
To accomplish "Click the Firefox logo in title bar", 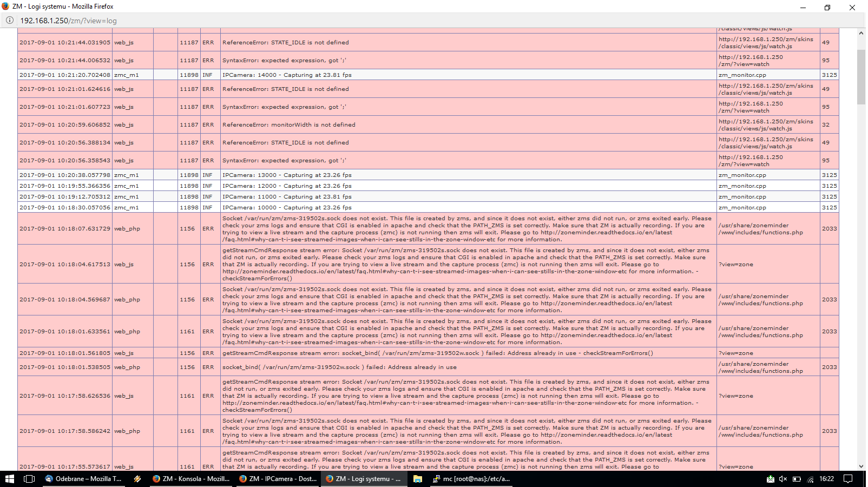I will [5, 6].
